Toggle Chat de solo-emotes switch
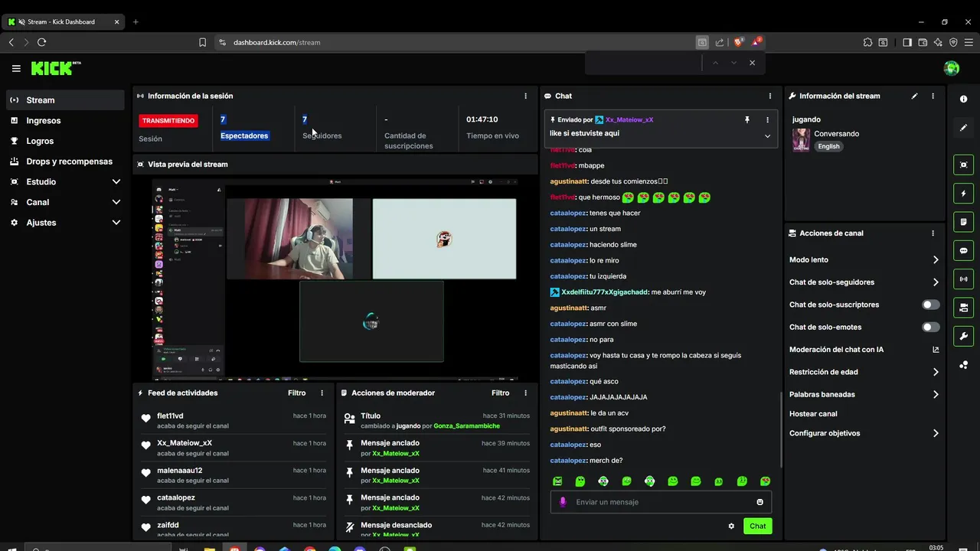This screenshot has width=980, height=551. coord(931,327)
